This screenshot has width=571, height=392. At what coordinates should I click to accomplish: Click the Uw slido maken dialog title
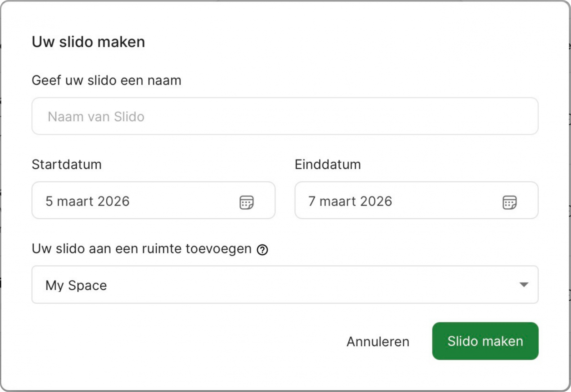(x=89, y=42)
